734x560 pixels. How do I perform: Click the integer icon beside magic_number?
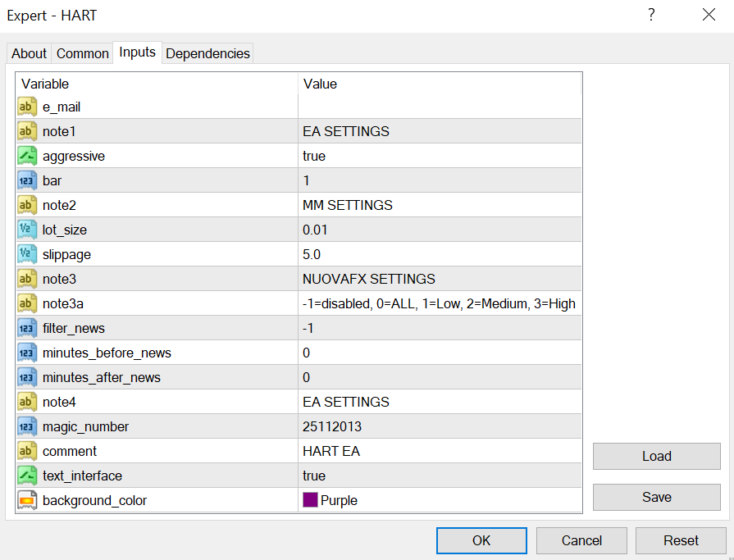(27, 426)
